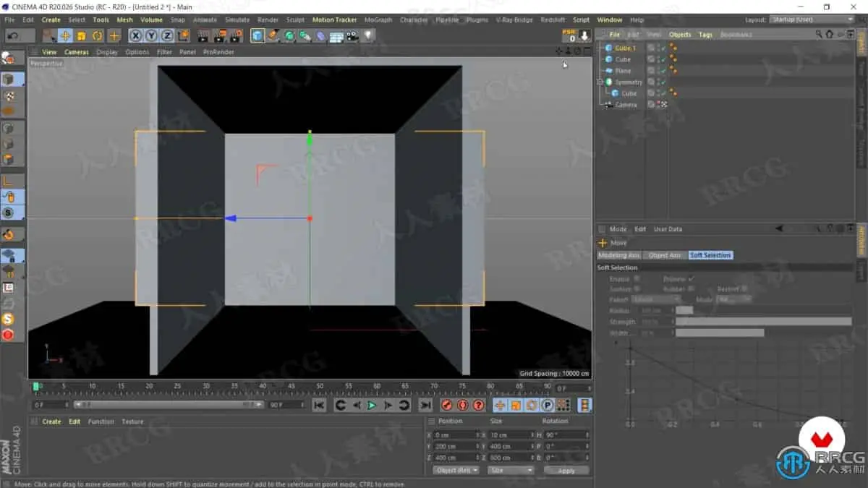
Task: Adjust the Width slider bar
Action: click(x=720, y=333)
